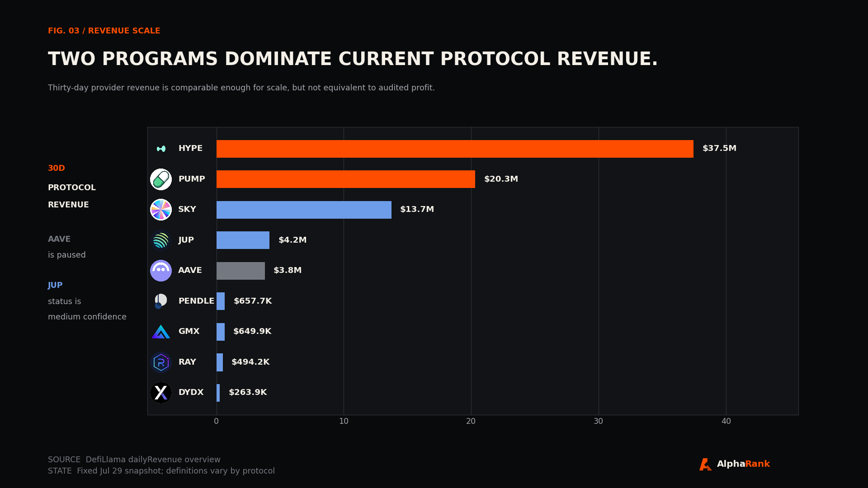Select the blue JUP revenue bar
The width and height of the screenshot is (868, 488).
(243, 240)
